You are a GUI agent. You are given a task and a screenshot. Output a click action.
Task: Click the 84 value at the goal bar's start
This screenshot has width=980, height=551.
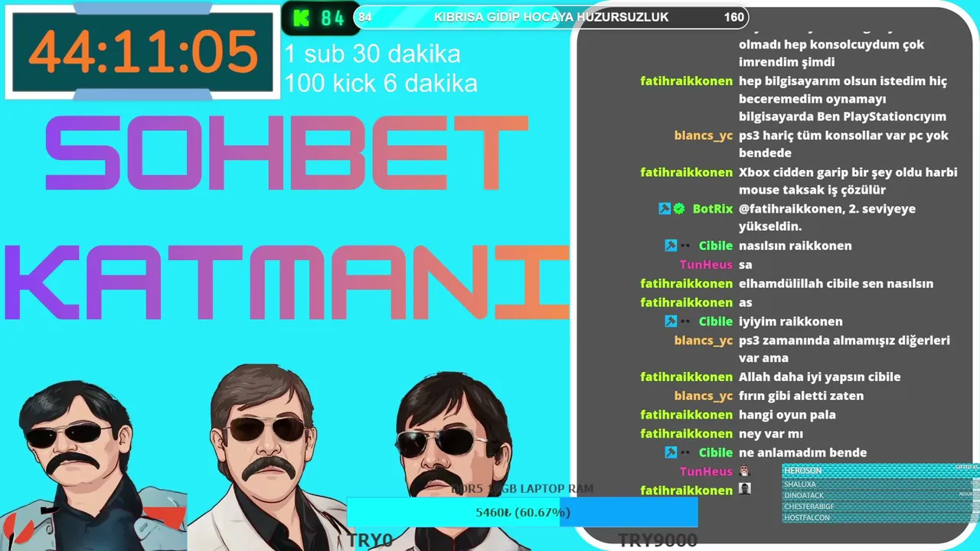click(x=365, y=18)
